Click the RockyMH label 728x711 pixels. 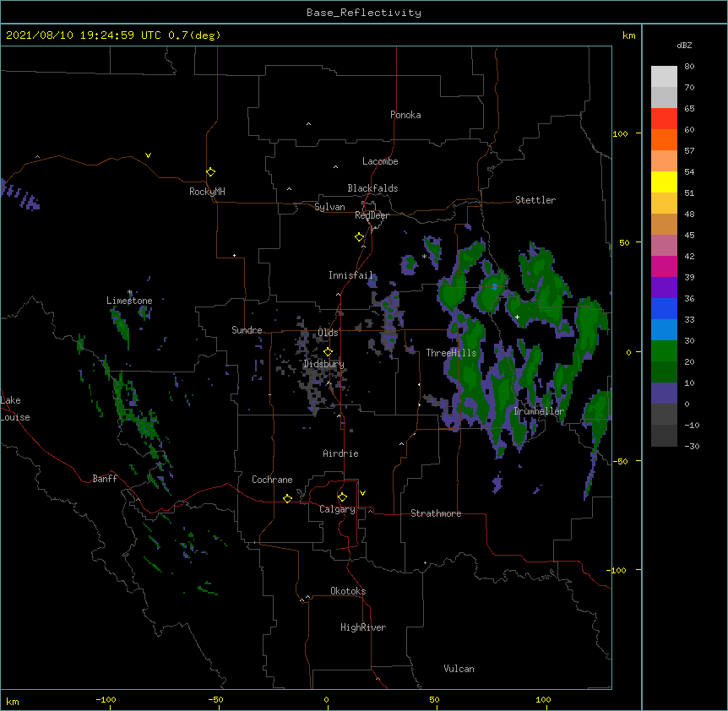pyautogui.click(x=207, y=191)
